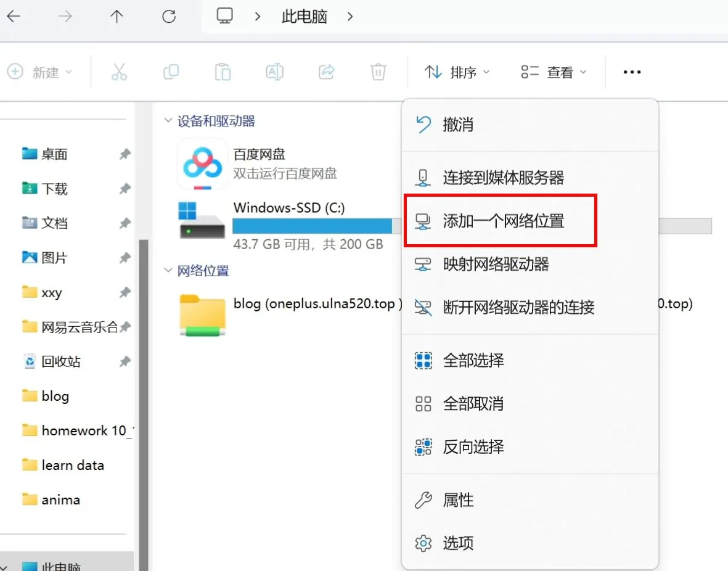Open the 排序 sort dropdown
Screen dimensions: 728x571
(x=457, y=72)
